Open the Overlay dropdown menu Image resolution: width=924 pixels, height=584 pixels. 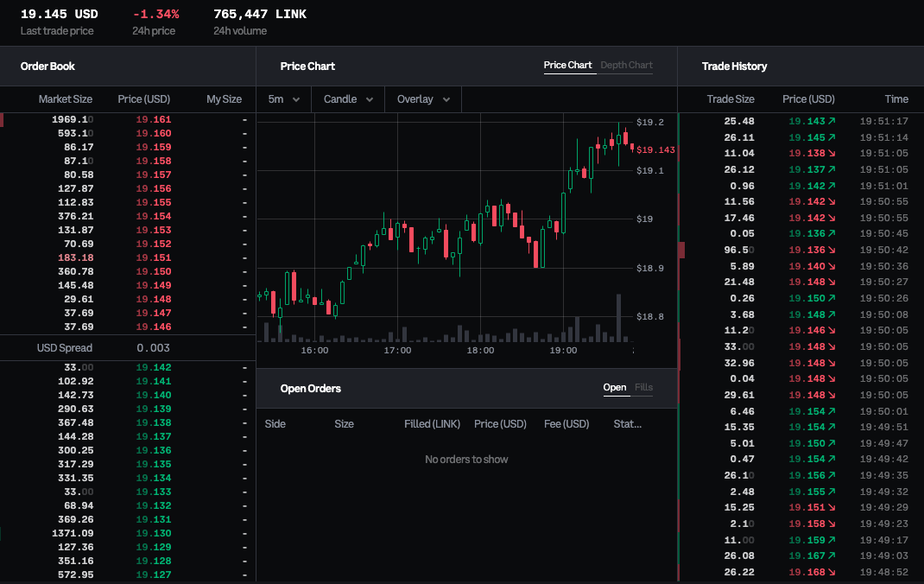pyautogui.click(x=423, y=99)
